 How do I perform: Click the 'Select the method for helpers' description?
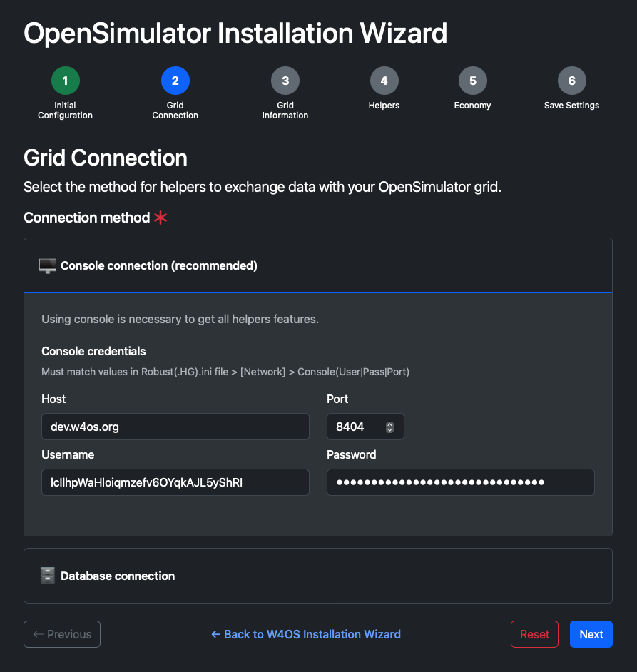point(263,188)
